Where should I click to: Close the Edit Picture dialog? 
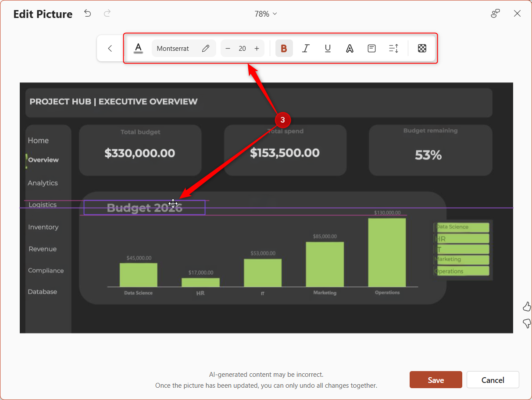coord(517,14)
